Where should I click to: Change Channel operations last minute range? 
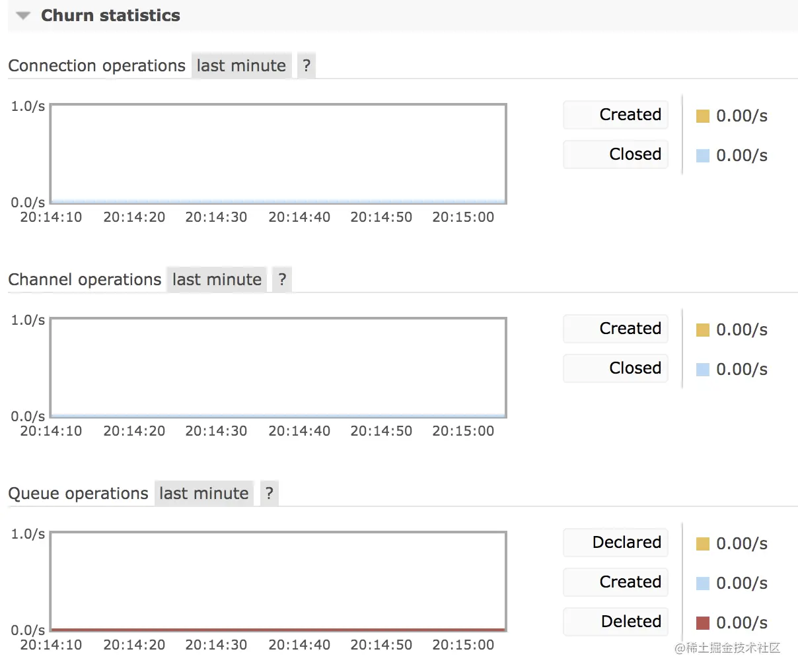(217, 279)
